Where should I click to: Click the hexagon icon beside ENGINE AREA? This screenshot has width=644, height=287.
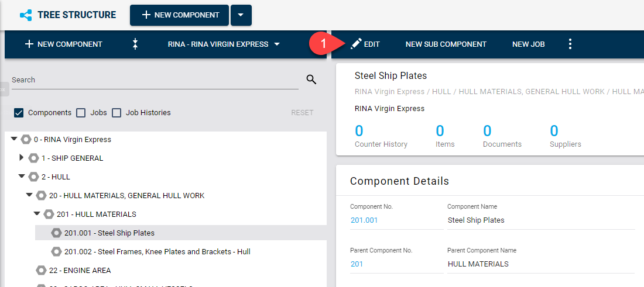(x=41, y=270)
